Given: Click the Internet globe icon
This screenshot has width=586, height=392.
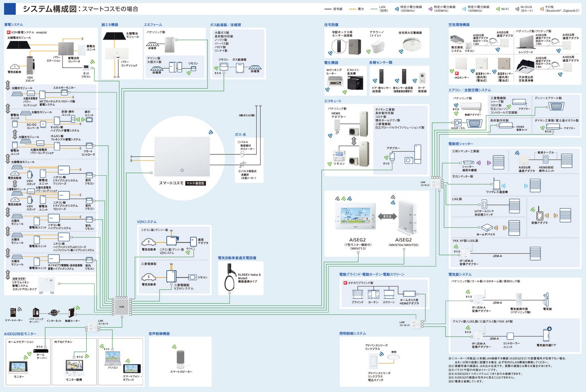Looking at the screenshot, I should (54, 313).
